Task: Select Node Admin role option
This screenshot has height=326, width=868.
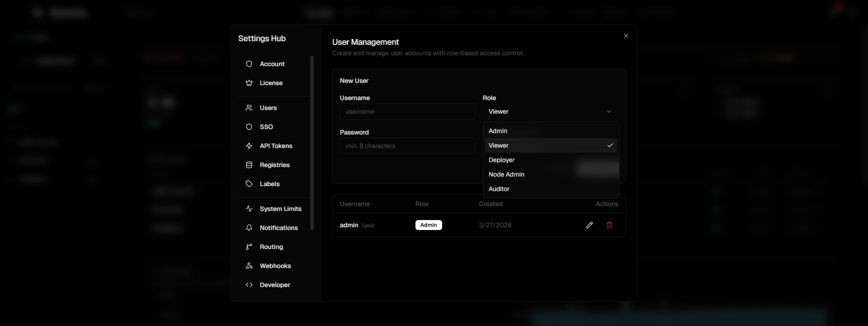Action: (x=551, y=174)
